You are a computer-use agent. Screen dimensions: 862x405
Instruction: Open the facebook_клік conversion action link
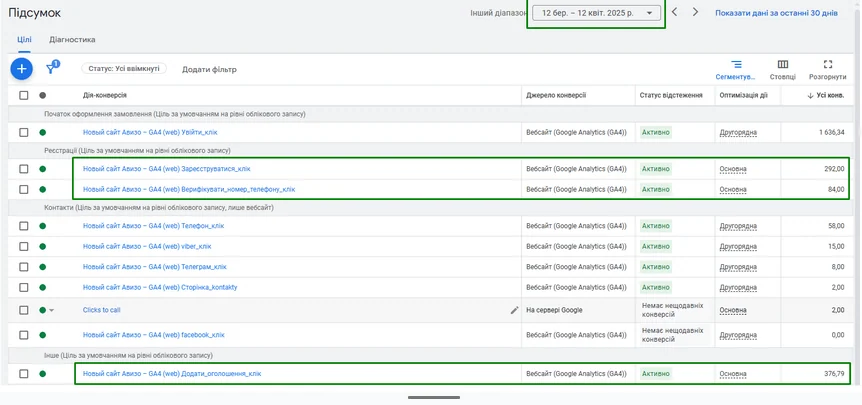pyautogui.click(x=153, y=335)
